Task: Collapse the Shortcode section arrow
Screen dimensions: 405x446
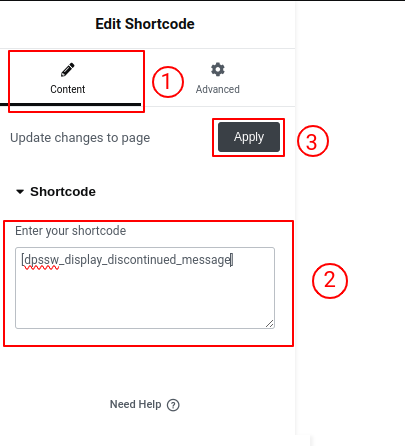Action: coord(20,192)
